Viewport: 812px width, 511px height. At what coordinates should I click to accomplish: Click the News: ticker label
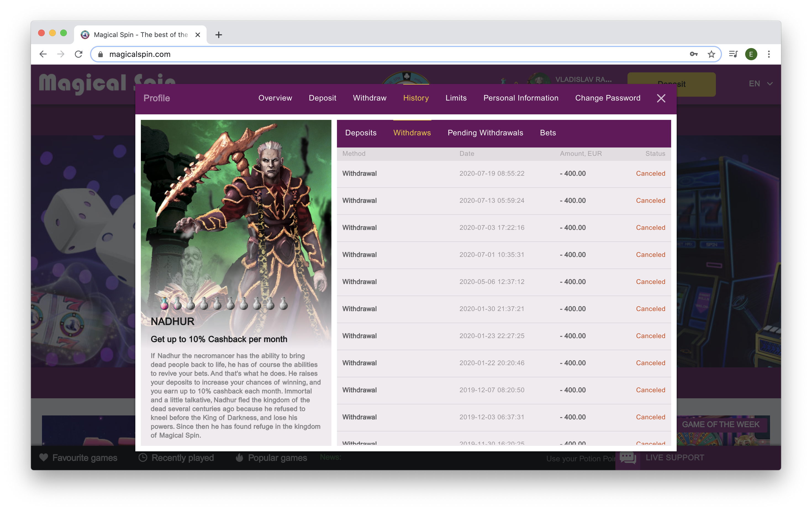[331, 457]
